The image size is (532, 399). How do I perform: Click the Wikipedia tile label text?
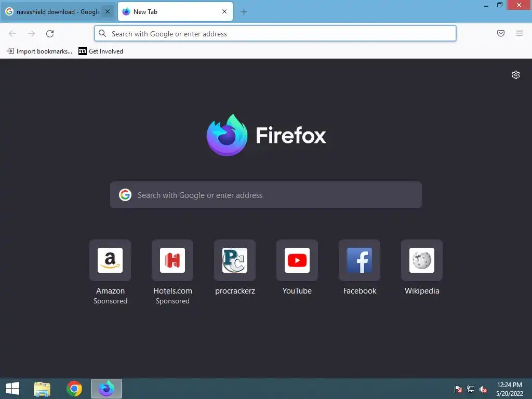click(422, 291)
